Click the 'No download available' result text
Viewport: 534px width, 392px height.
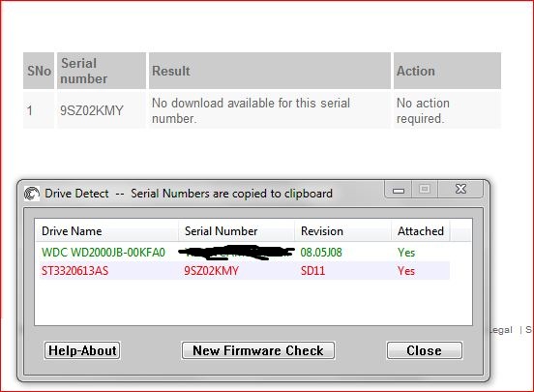tap(251, 110)
